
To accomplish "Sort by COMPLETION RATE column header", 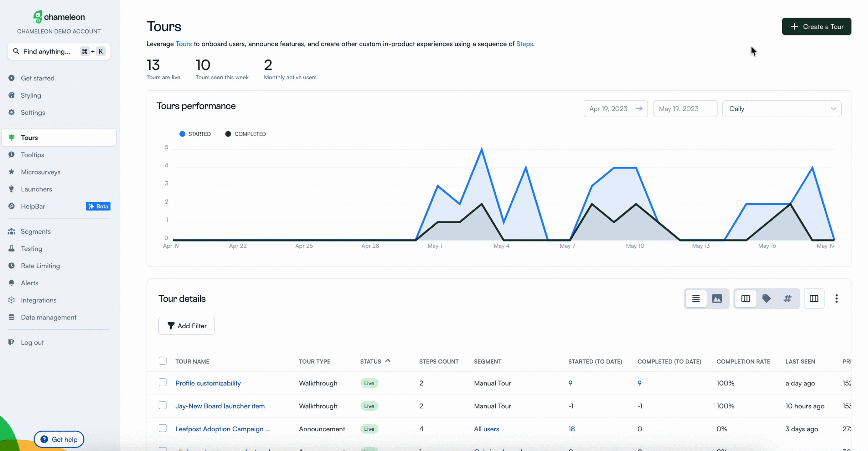I will pos(743,362).
